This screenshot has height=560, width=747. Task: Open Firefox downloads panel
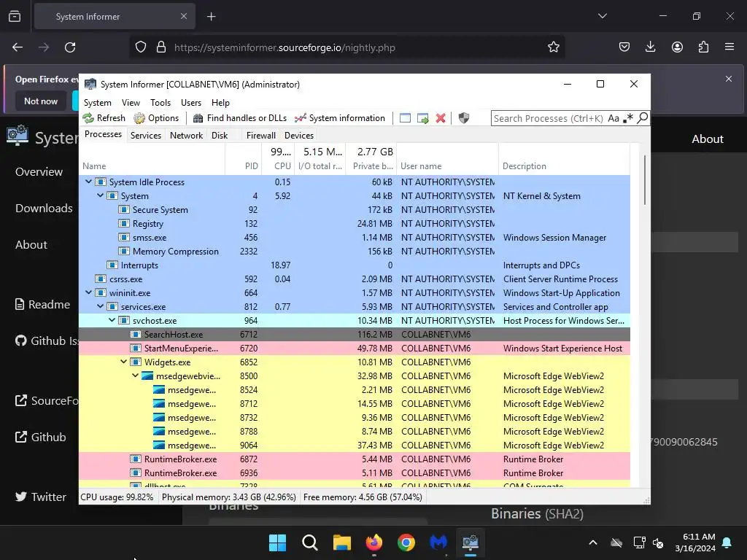(650, 47)
